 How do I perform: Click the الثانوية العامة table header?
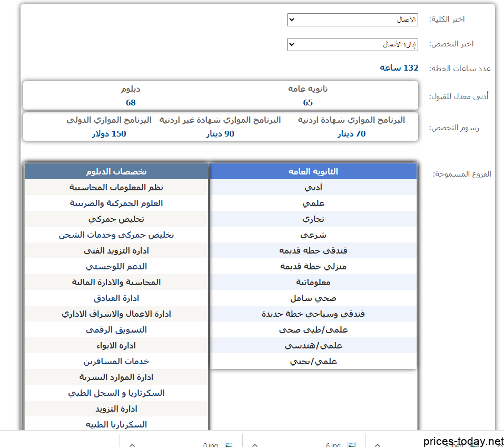(x=313, y=171)
